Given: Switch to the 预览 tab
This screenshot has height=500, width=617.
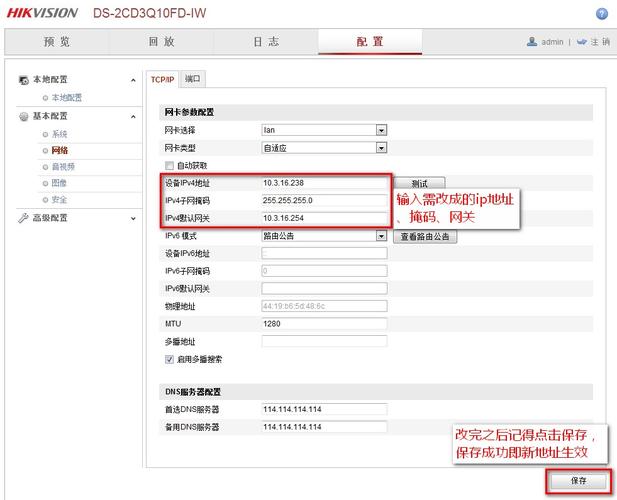Looking at the screenshot, I should tap(57, 42).
